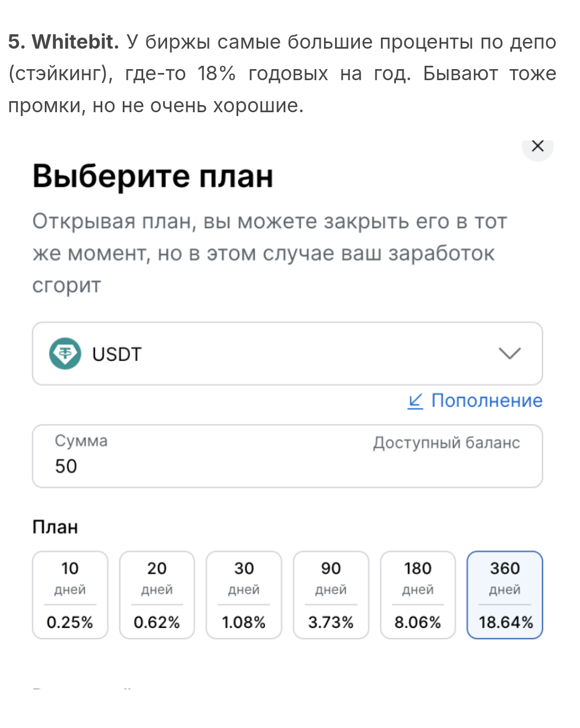Open the USDT currency selector
The height and width of the screenshot is (728, 580).
click(287, 353)
